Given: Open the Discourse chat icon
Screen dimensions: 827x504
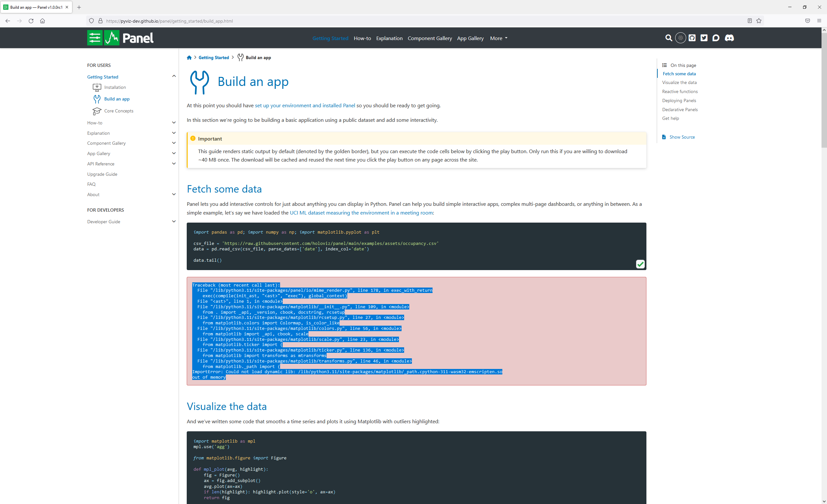Looking at the screenshot, I should (x=717, y=38).
